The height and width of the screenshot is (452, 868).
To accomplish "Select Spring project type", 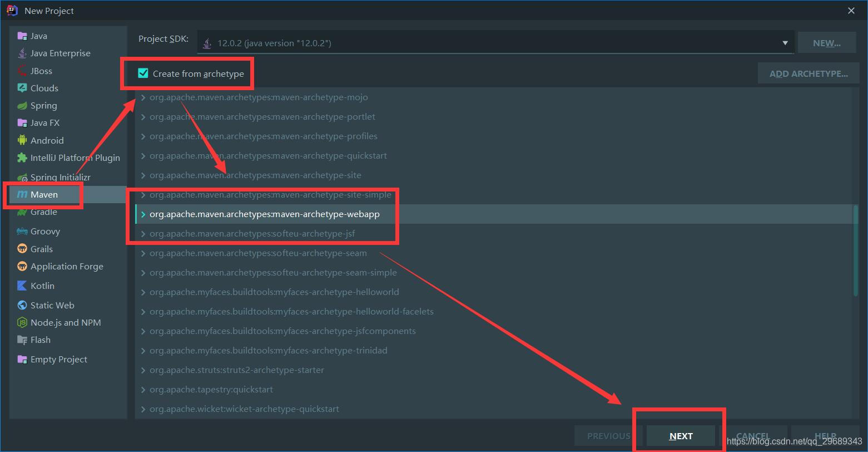I will pos(68,105).
